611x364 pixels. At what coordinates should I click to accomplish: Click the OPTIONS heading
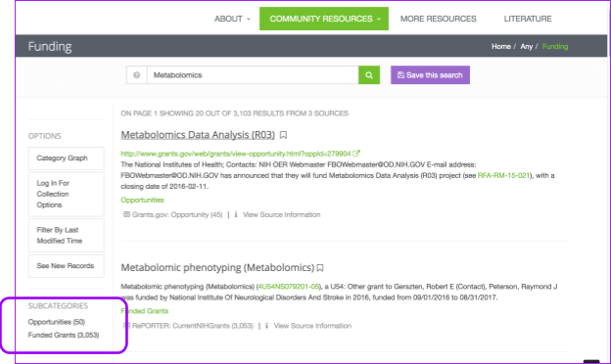[x=44, y=136]
